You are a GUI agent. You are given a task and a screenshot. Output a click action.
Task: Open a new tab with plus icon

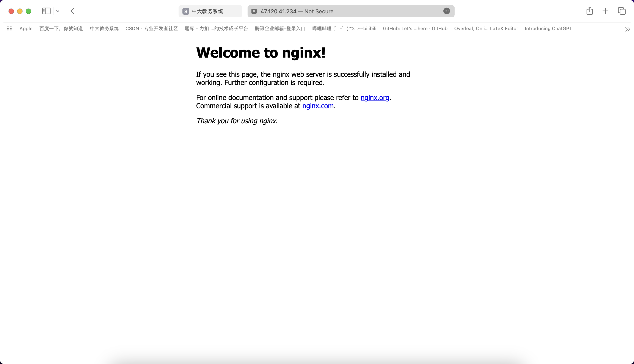(x=605, y=11)
